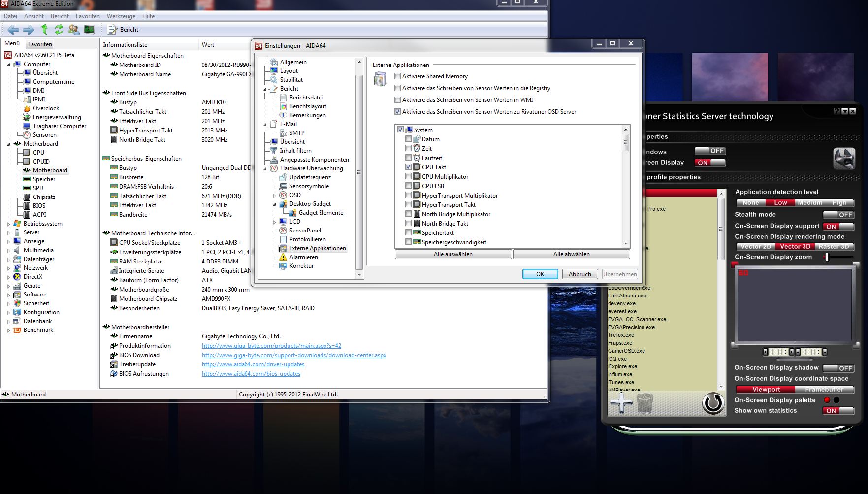Go up one level with green arrow
868x494 pixels.
coord(44,30)
